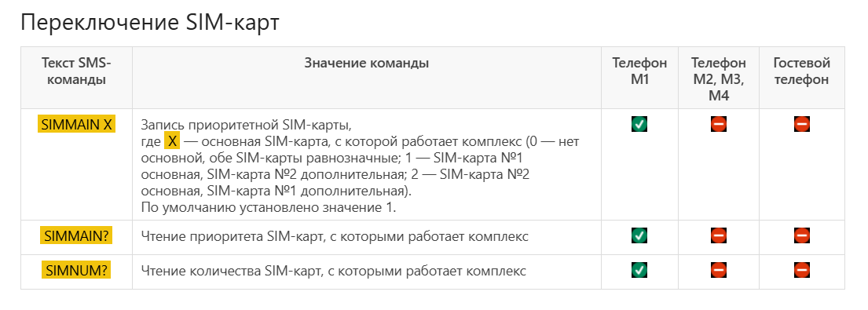This screenshot has height=310, width=868.
Task: Select the highlighted SIMMAIN X command text
Action: pos(76,125)
